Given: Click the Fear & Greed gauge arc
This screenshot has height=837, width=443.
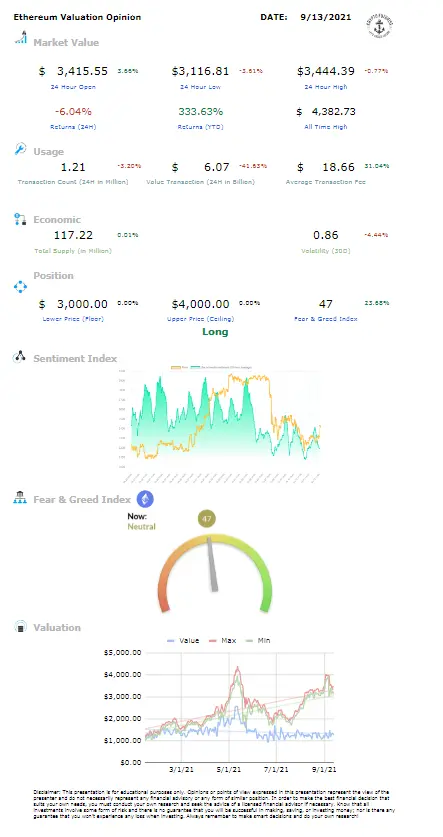Looking at the screenshot, I should pos(215,574).
